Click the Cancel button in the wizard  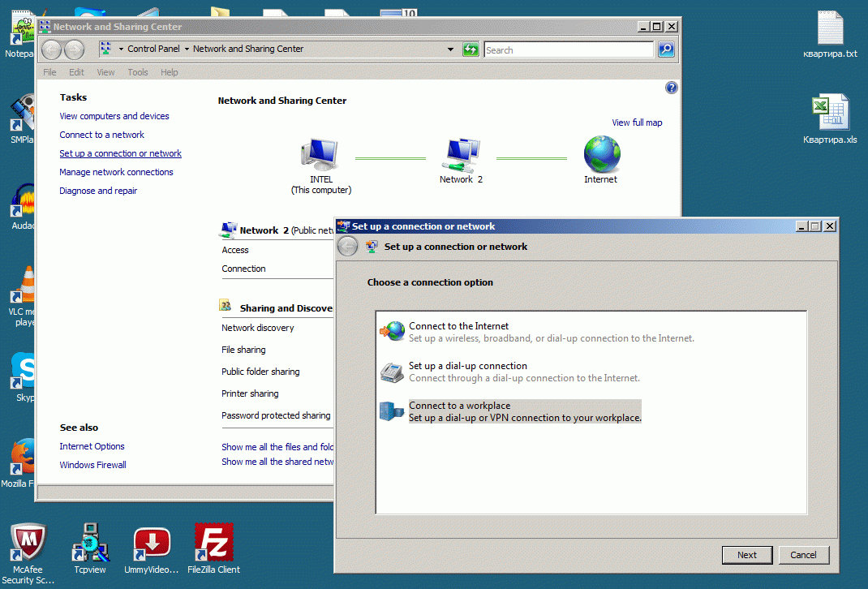point(803,555)
